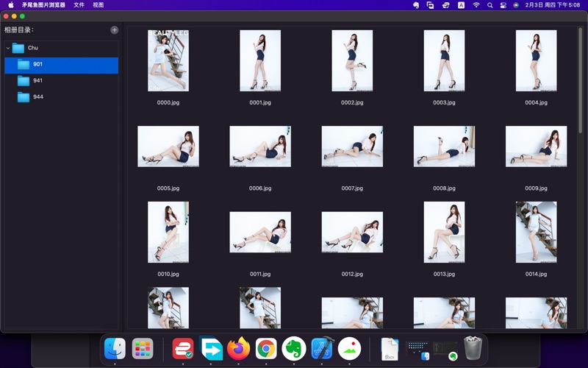
Task: Click thumbnail of 0013.jpg
Action: pos(444,232)
